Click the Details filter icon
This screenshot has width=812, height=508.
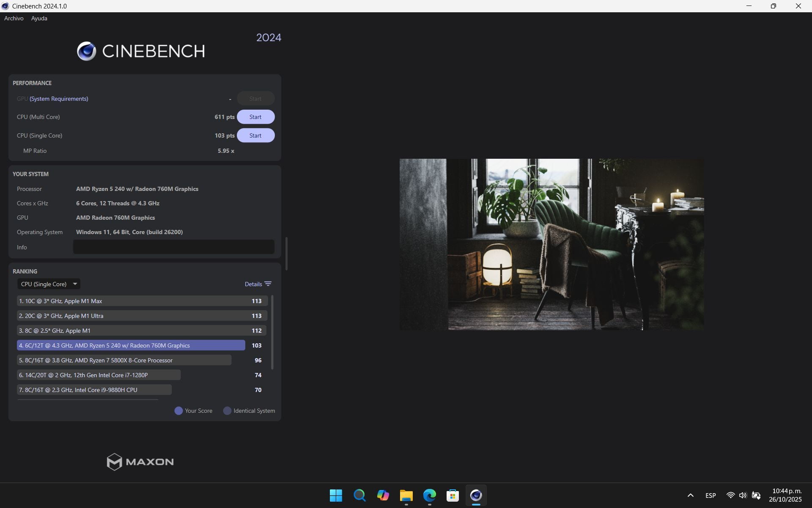pos(268,284)
